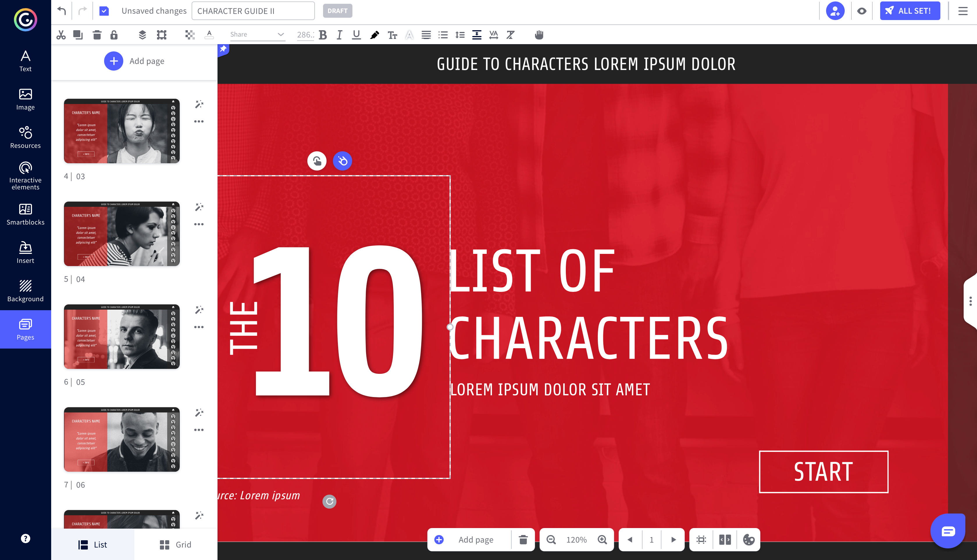Image resolution: width=977 pixels, height=560 pixels.
Task: Click the ALL SET! button
Action: click(x=910, y=11)
